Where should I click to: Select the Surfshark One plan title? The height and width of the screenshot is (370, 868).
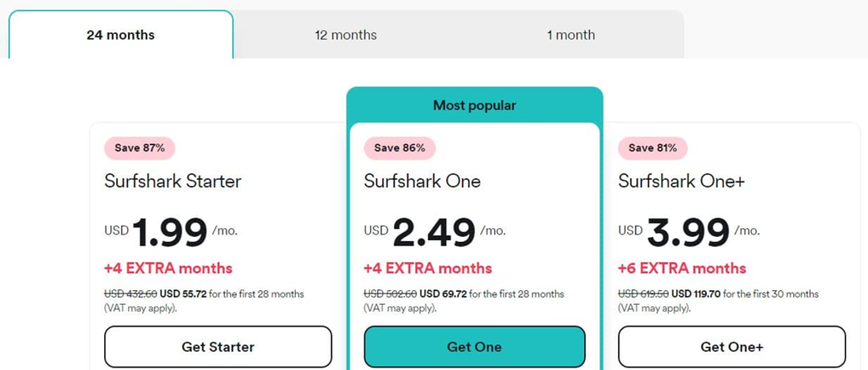point(422,181)
